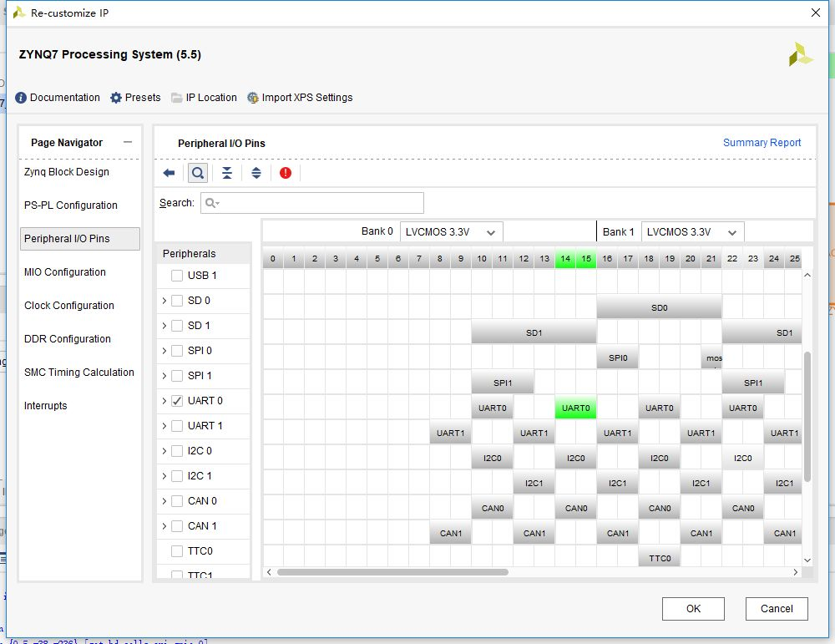Enable the SPI 1 checkbox
Screen dimensions: 835x644
177,376
